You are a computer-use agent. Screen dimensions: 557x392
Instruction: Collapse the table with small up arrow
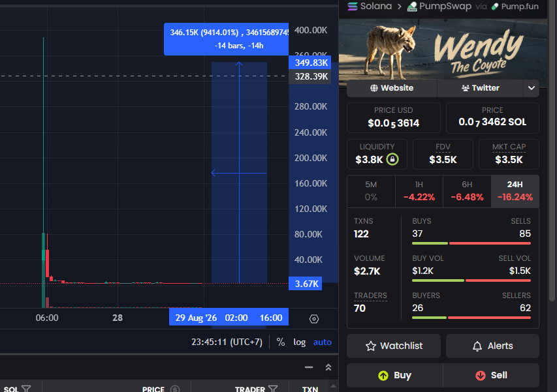333,386
